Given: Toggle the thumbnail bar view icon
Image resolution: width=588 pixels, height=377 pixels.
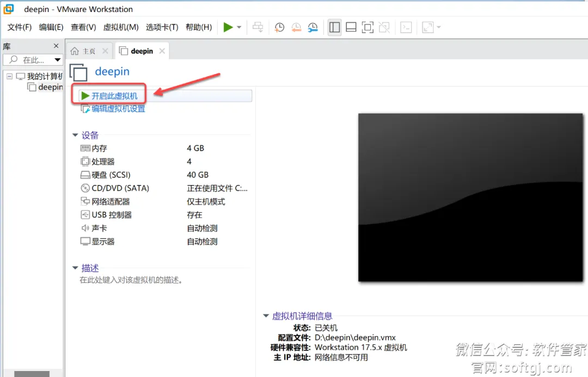Looking at the screenshot, I should (x=351, y=27).
